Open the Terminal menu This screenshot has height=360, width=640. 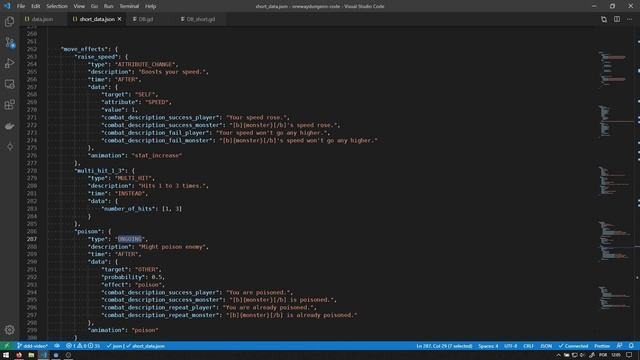pos(129,6)
